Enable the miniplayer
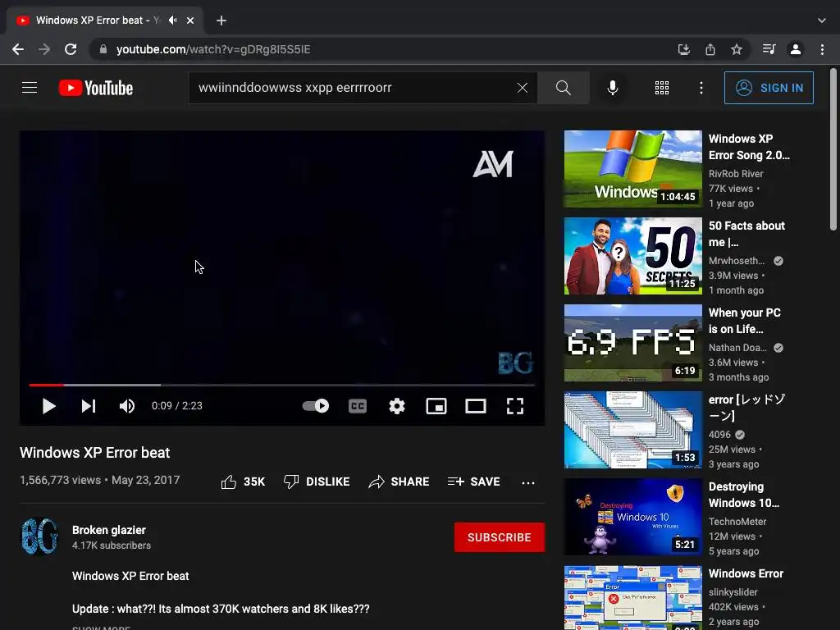This screenshot has height=630, width=840. 436,406
